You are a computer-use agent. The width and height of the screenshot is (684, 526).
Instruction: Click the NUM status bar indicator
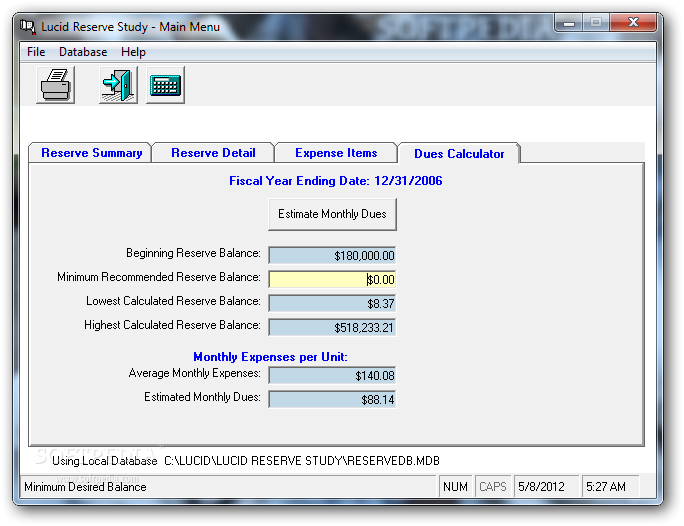(x=455, y=487)
